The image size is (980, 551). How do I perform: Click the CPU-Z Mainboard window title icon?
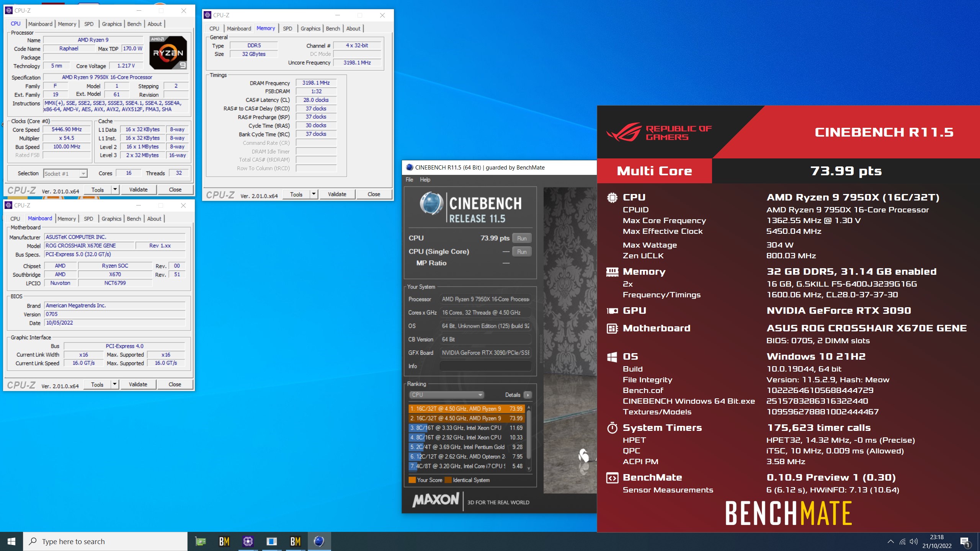click(8, 205)
